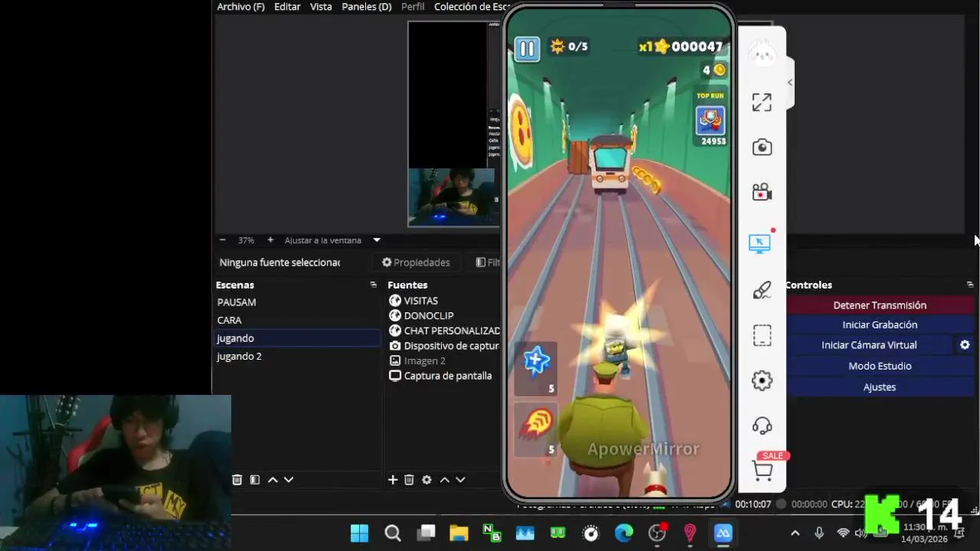The width and height of the screenshot is (980, 551).
Task: Tap the Top Run badge in game
Action: (x=710, y=119)
